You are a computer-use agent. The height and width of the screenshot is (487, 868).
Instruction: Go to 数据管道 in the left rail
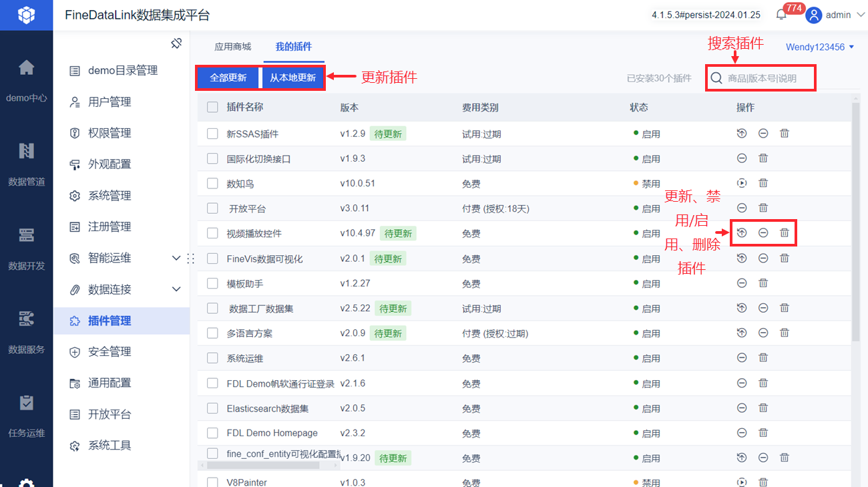coord(26,164)
